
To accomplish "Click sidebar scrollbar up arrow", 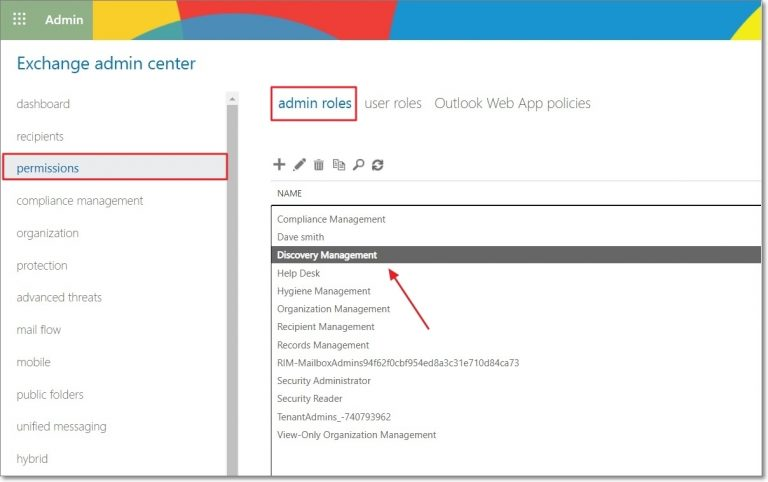I will click(x=232, y=98).
